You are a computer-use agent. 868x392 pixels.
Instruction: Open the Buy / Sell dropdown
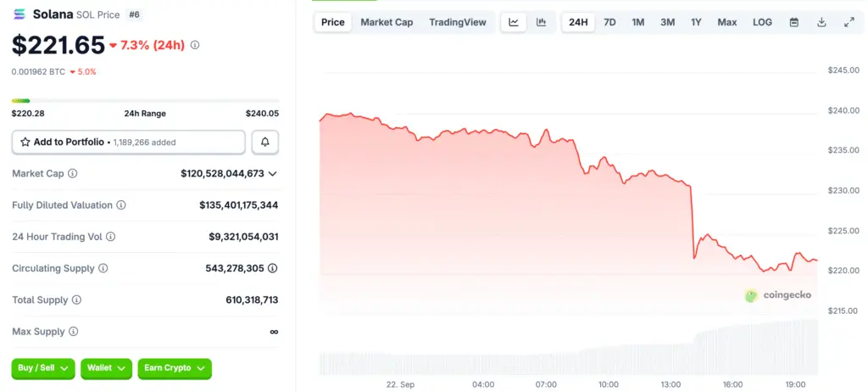click(x=43, y=368)
